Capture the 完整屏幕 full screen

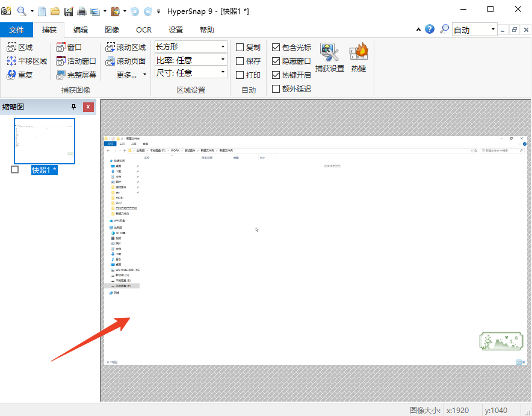point(76,75)
